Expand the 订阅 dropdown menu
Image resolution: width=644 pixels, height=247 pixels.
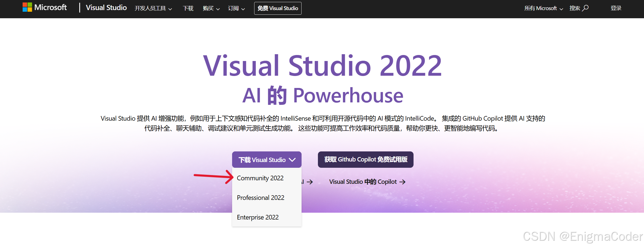point(236,8)
